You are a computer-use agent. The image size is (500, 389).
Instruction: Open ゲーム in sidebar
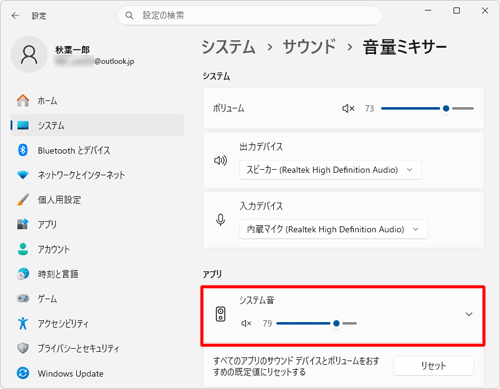(x=97, y=298)
